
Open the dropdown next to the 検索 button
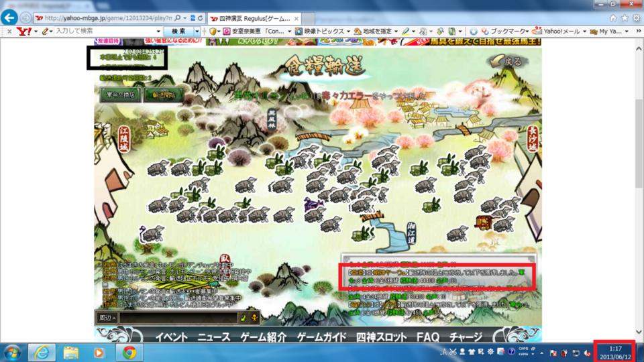197,32
